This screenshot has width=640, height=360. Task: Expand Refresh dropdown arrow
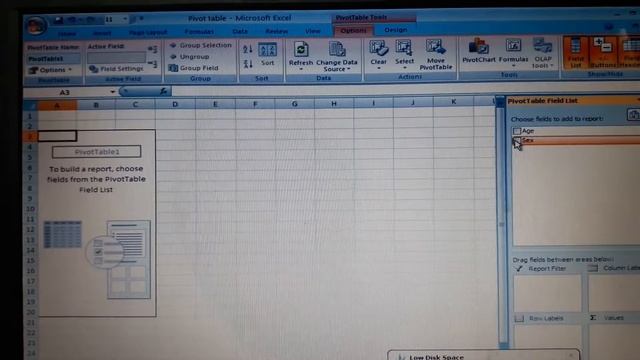(x=301, y=69)
